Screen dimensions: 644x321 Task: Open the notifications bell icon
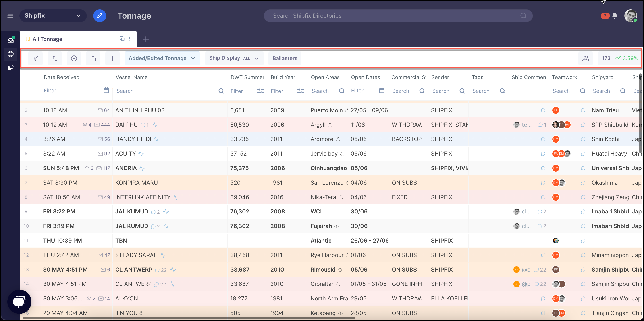[x=615, y=16]
